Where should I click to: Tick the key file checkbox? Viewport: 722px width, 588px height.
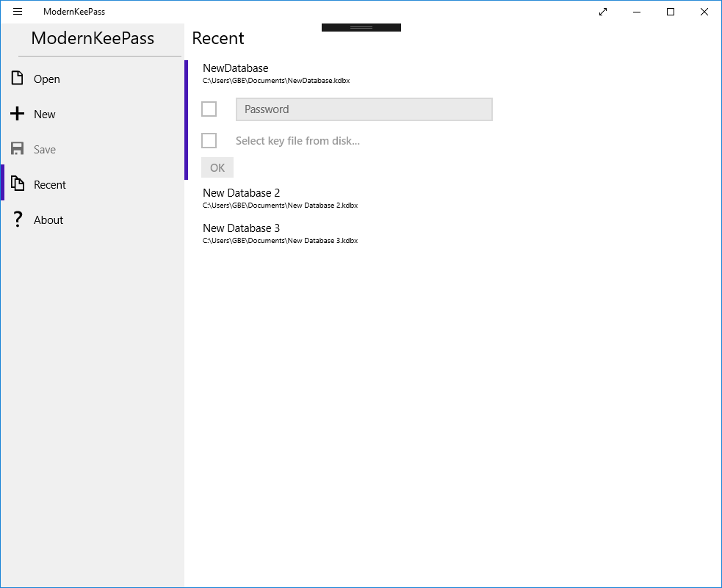coord(209,140)
